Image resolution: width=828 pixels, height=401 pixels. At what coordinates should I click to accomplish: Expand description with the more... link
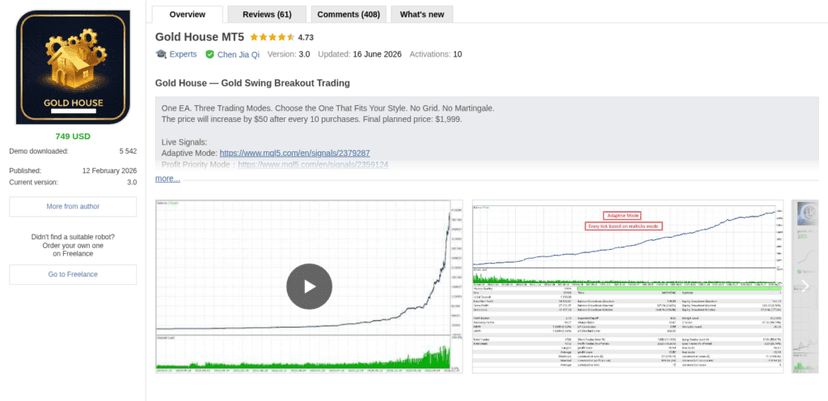(167, 179)
